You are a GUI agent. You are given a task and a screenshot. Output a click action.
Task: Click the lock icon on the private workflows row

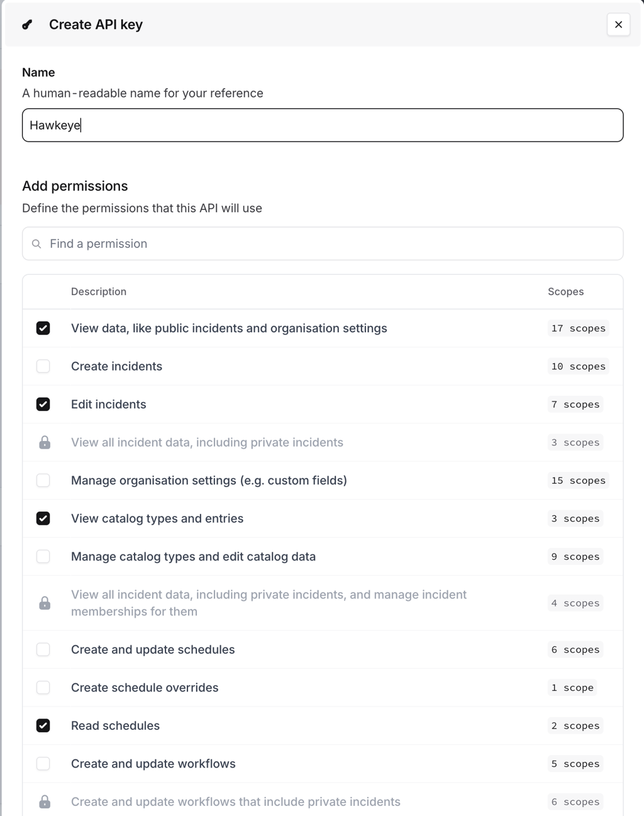[x=43, y=802]
